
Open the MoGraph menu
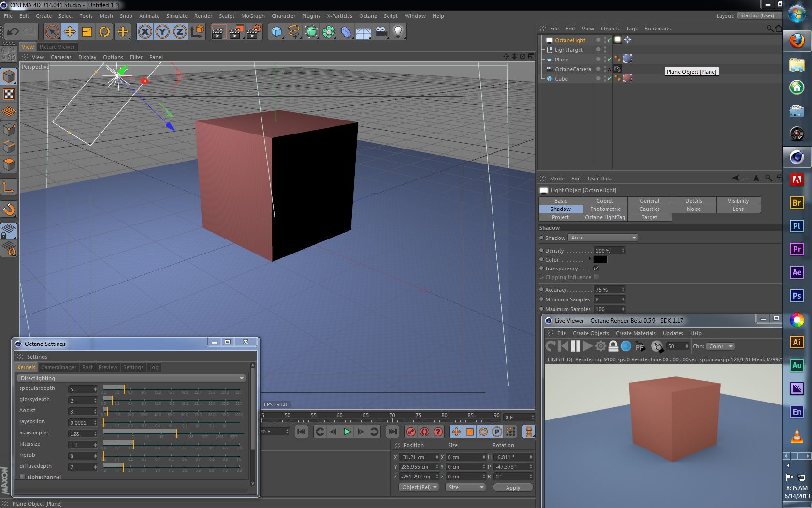point(253,16)
